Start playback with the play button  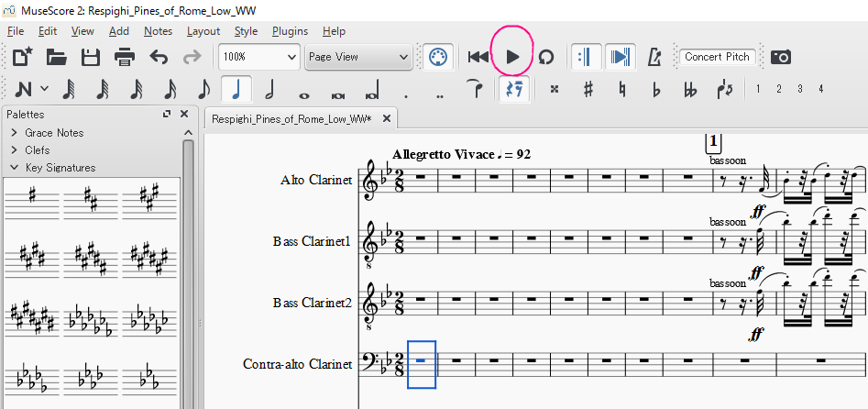pyautogui.click(x=512, y=57)
